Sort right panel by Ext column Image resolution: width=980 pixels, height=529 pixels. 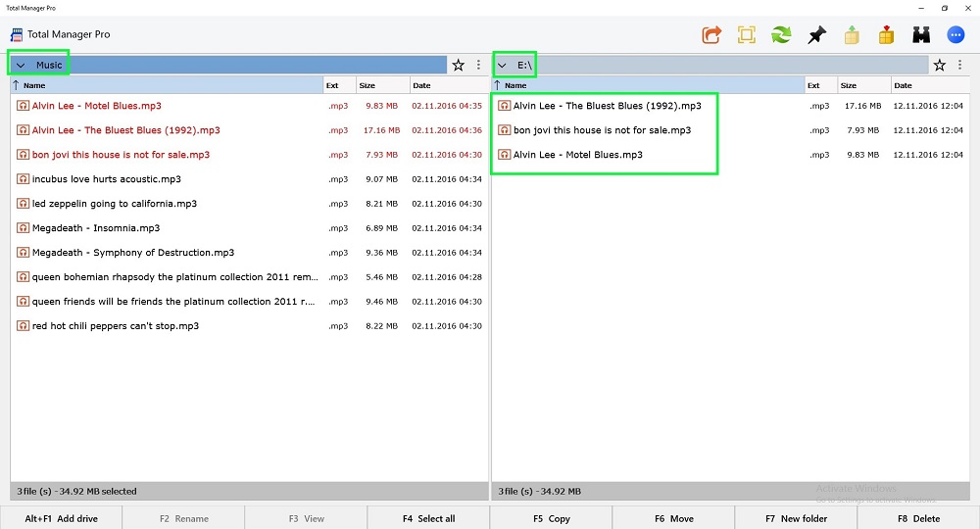click(x=820, y=85)
